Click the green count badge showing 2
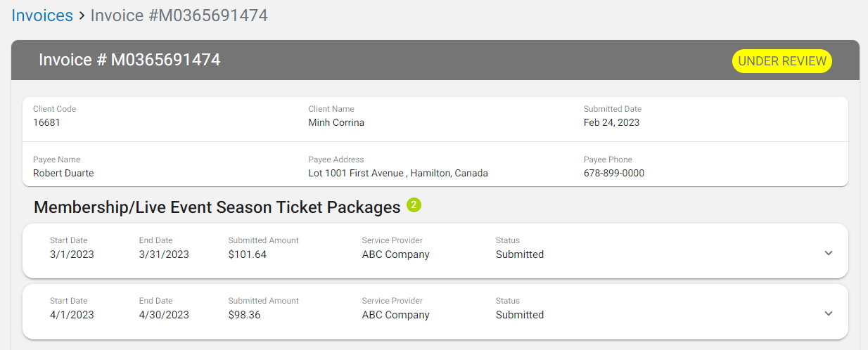The width and height of the screenshot is (868, 350). tap(414, 205)
